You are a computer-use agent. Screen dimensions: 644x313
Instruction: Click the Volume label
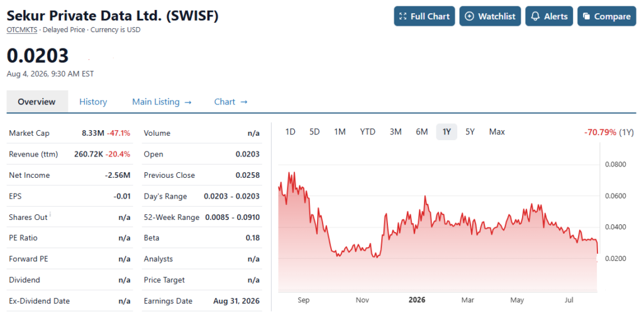(157, 133)
